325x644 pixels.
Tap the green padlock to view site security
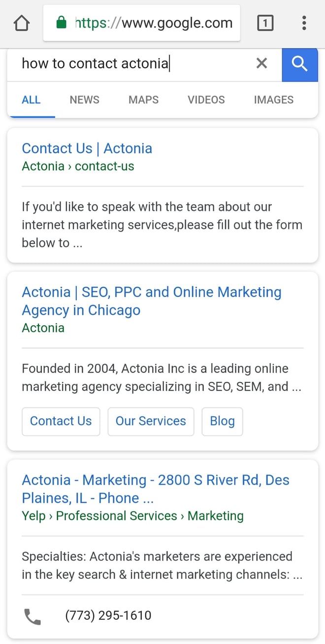click(60, 23)
